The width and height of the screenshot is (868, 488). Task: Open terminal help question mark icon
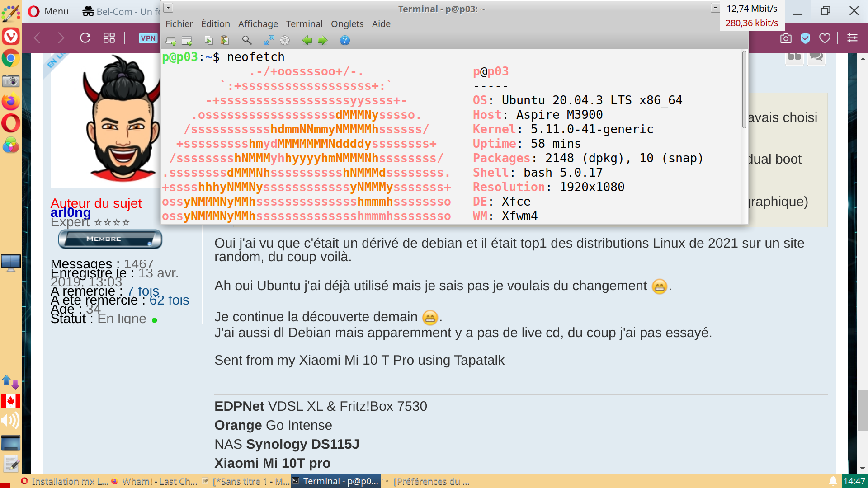coord(344,41)
